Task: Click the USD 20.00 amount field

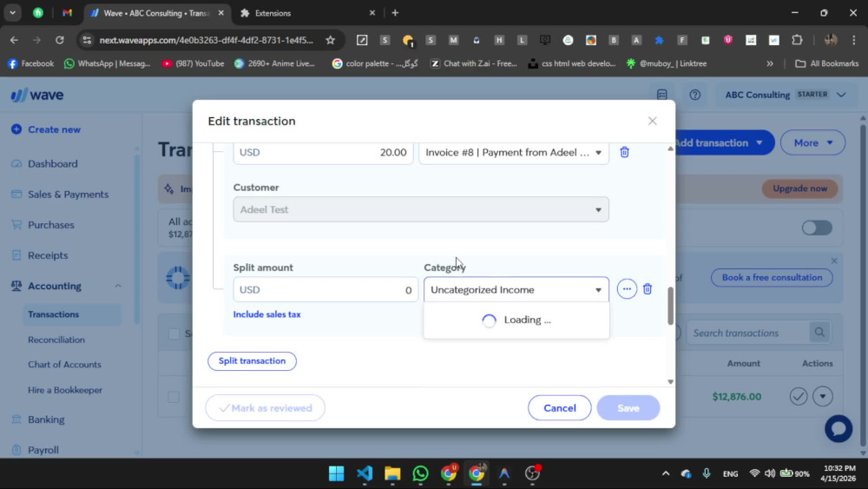Action: click(323, 152)
